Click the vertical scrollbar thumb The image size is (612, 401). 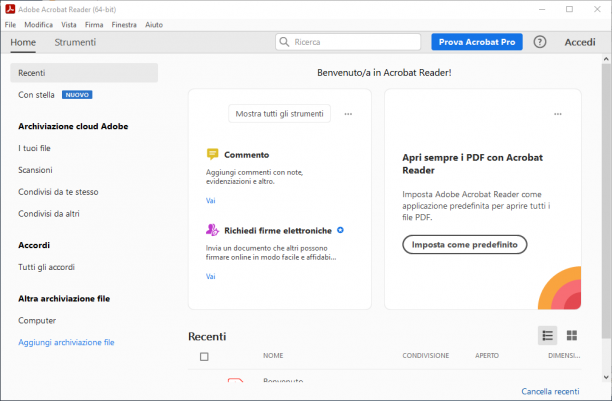[606, 201]
